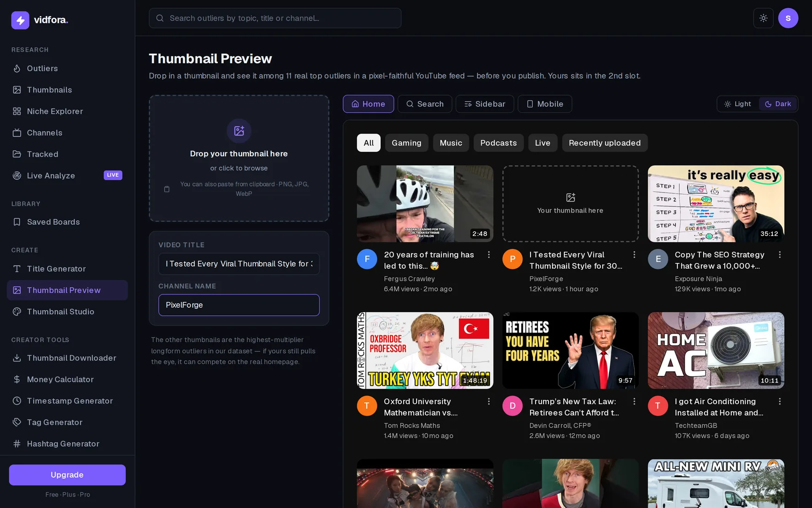The image size is (812, 508).
Task: Open Niche Explorer grid icon
Action: click(17, 111)
